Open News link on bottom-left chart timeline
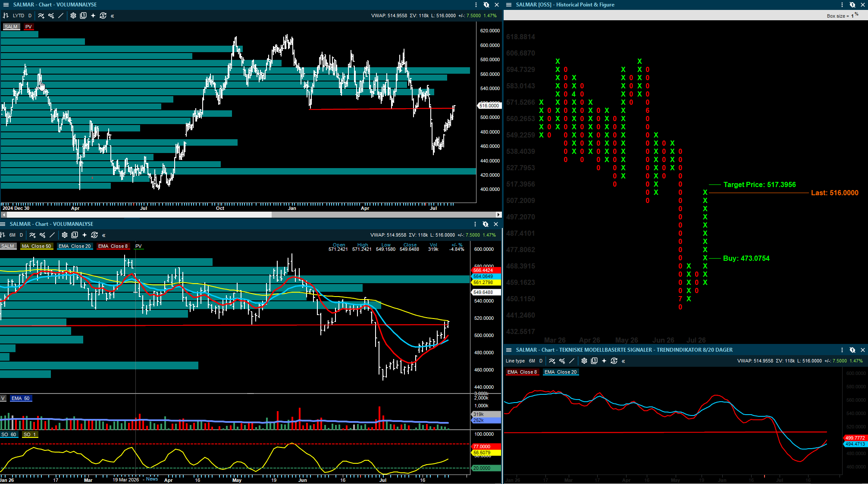This screenshot has height=484, width=868. click(152, 479)
